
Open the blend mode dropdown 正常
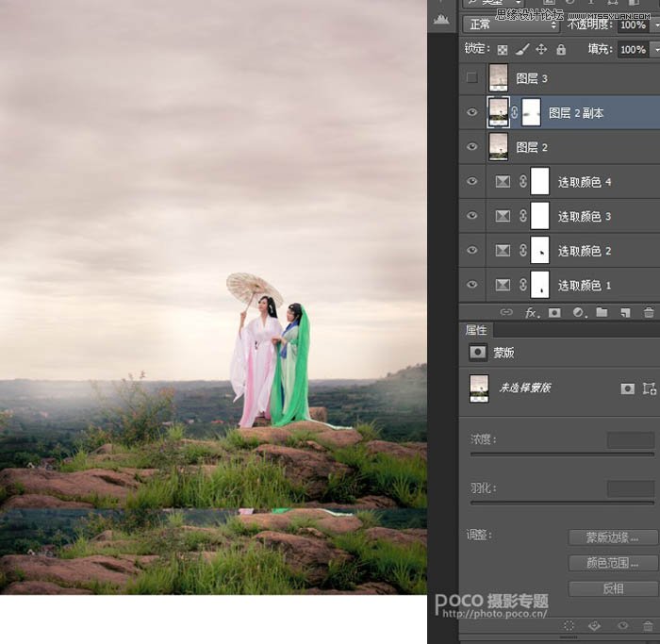pyautogui.click(x=512, y=24)
